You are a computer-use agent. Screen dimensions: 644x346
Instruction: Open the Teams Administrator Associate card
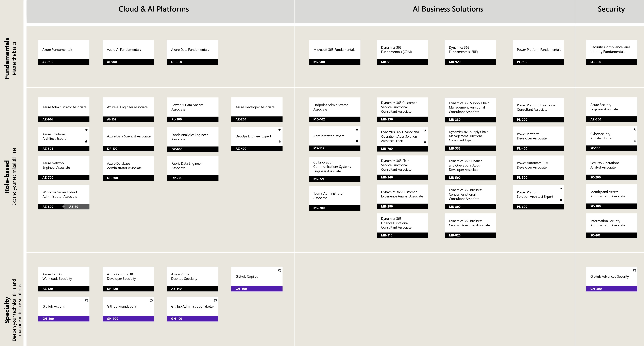click(335, 196)
